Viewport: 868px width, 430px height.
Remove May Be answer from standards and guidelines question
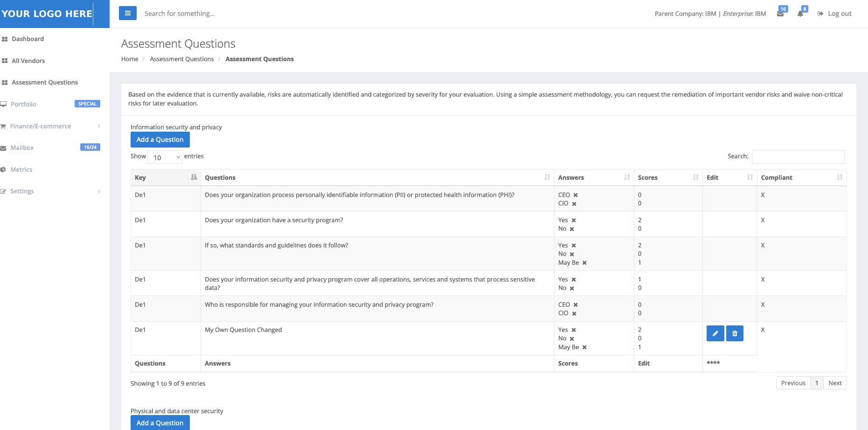click(584, 263)
